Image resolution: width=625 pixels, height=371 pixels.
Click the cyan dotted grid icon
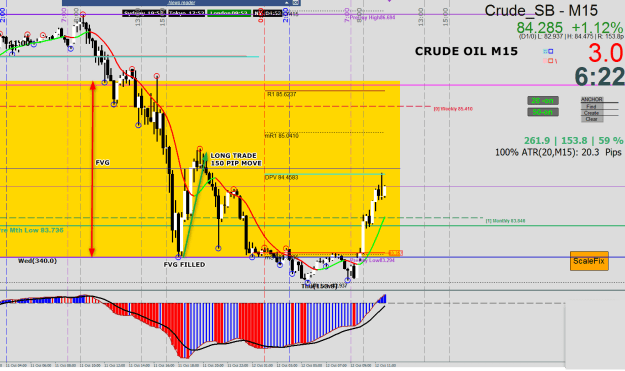(x=545, y=51)
